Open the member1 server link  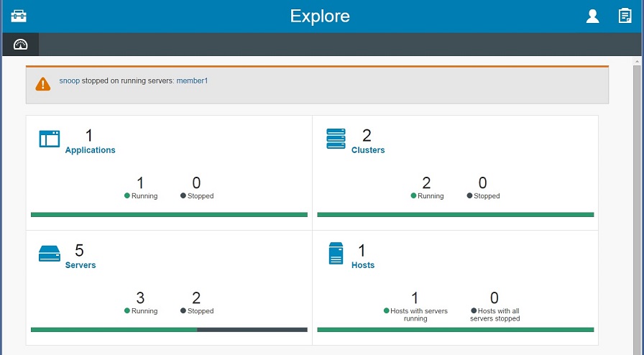pos(192,81)
